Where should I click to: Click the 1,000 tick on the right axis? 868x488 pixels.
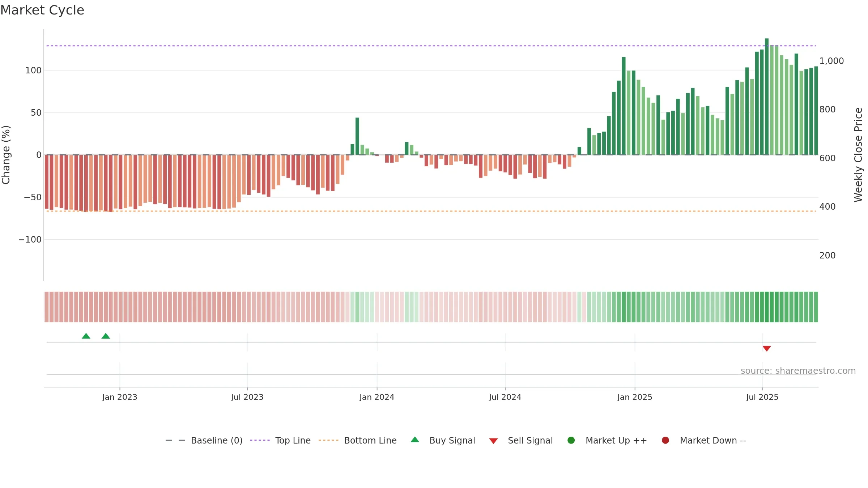(x=831, y=61)
